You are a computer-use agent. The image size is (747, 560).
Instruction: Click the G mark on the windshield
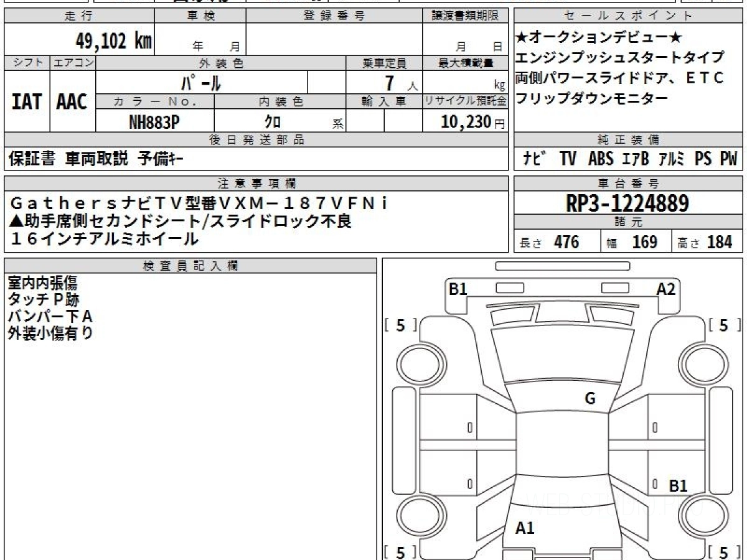point(590,398)
